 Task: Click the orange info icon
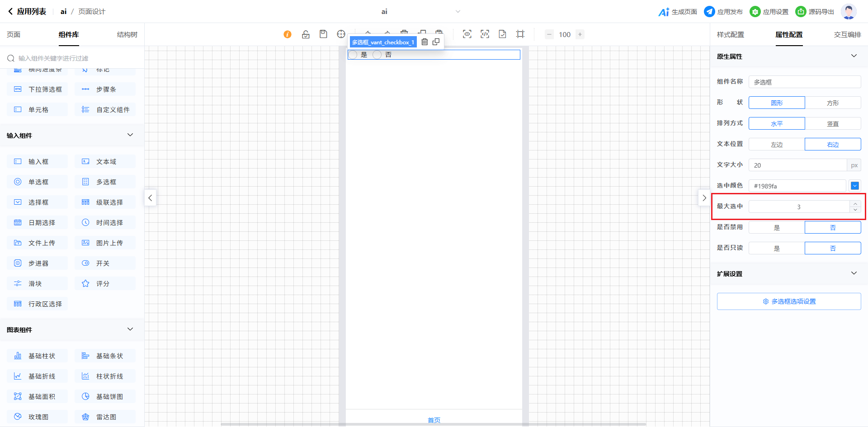288,34
